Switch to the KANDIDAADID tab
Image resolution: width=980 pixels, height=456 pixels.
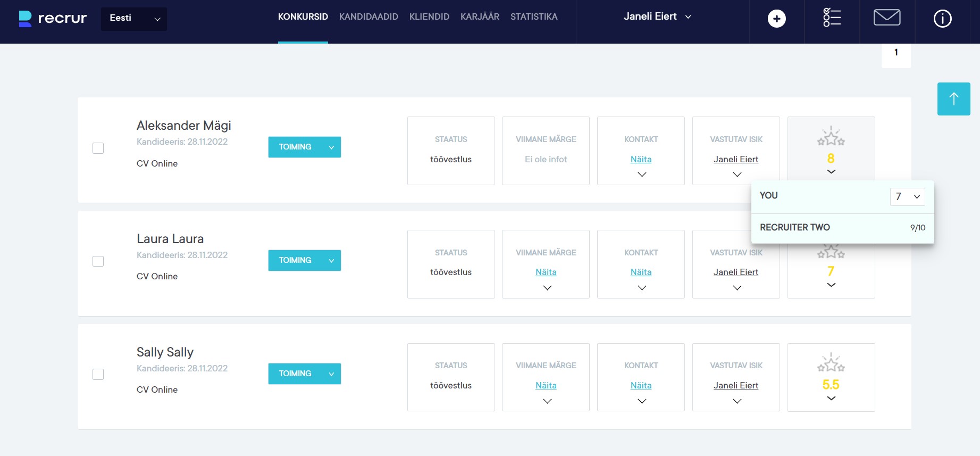[x=368, y=17]
